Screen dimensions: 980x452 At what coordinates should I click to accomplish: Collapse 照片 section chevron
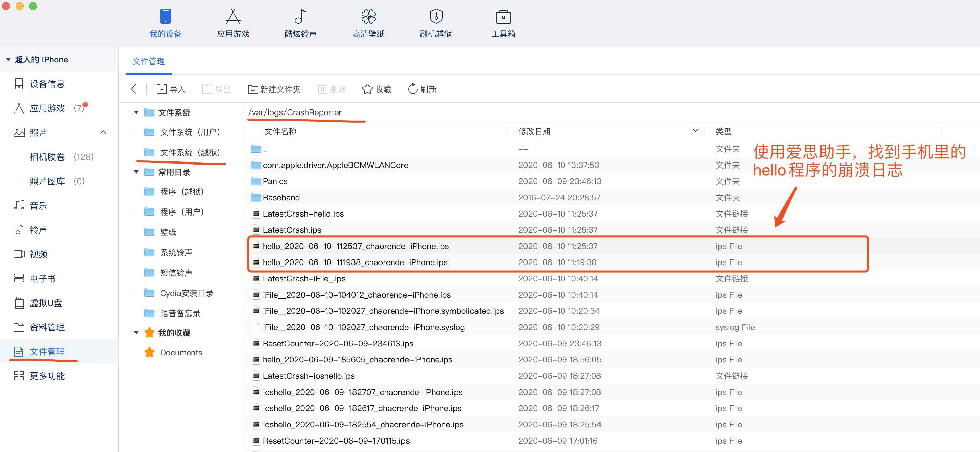[x=103, y=132]
